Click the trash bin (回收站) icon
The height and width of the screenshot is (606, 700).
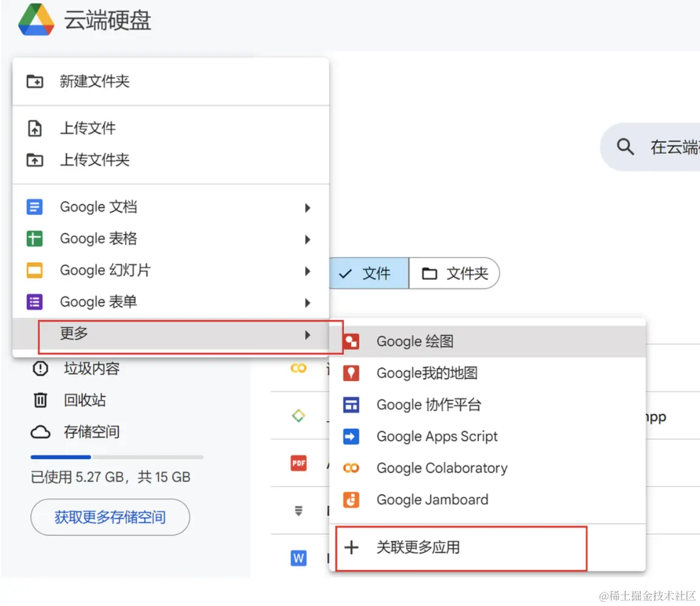click(41, 400)
